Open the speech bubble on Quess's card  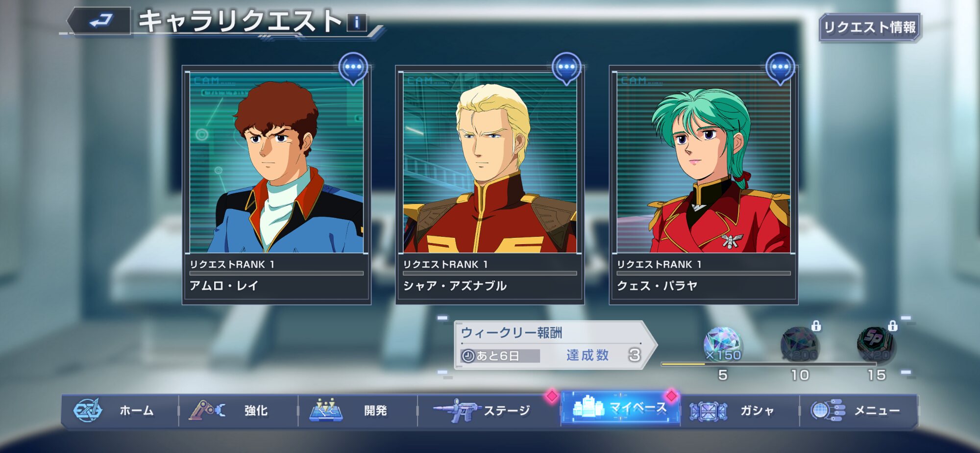780,68
